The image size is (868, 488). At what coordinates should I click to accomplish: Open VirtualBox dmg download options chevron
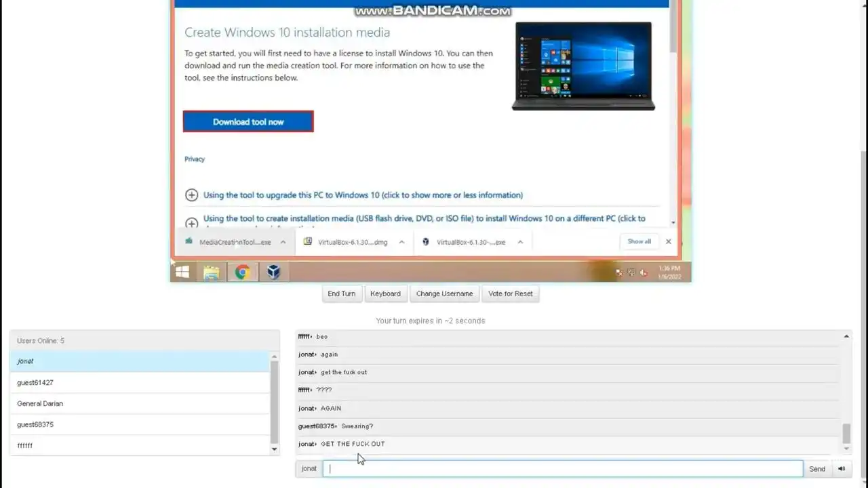[401, 242]
